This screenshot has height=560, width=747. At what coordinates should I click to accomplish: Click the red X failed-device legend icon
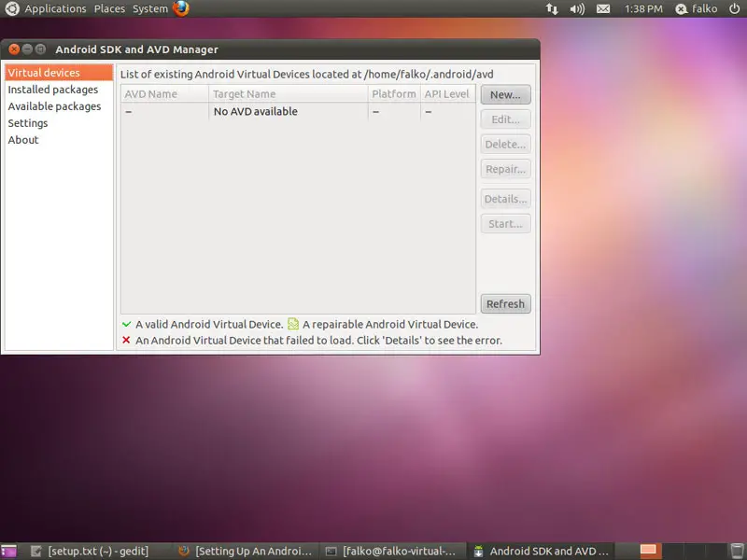(126, 340)
